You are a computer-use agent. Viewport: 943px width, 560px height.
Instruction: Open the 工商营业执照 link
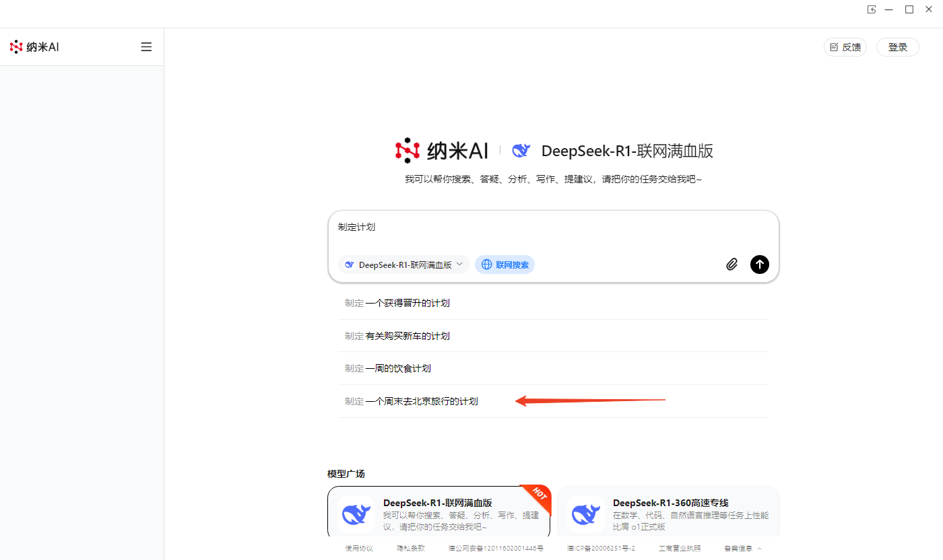[x=680, y=549]
